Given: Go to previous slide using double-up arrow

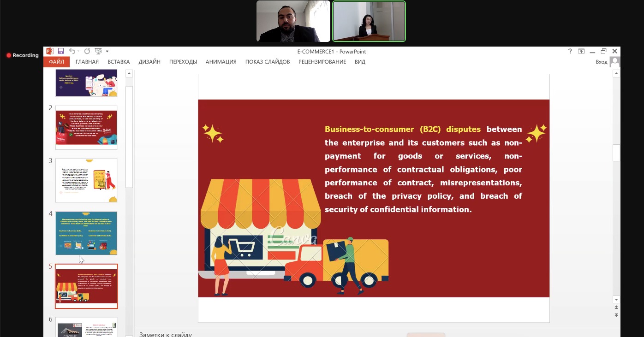Looking at the screenshot, I should [x=616, y=307].
